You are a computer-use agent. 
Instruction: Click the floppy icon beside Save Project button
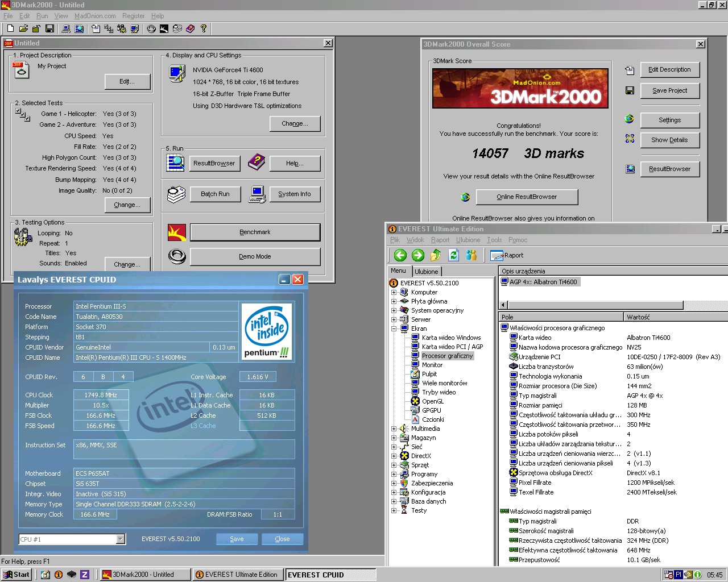pos(630,90)
